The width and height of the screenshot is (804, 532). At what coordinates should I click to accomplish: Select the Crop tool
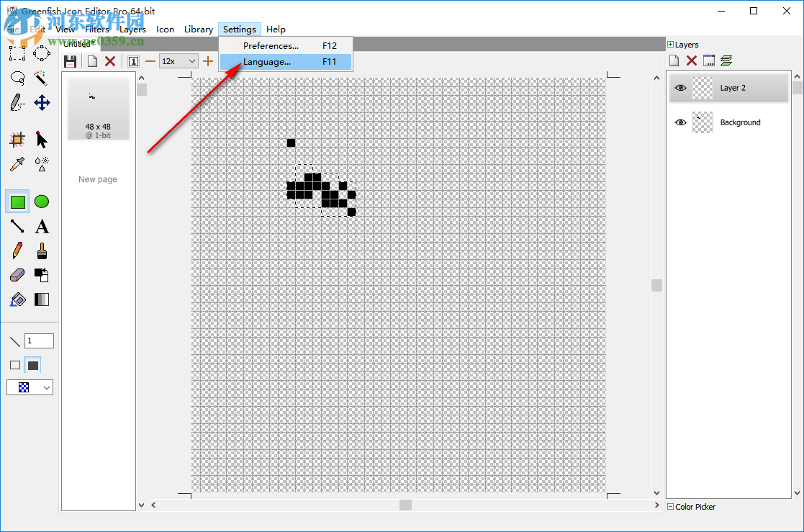tap(17, 140)
